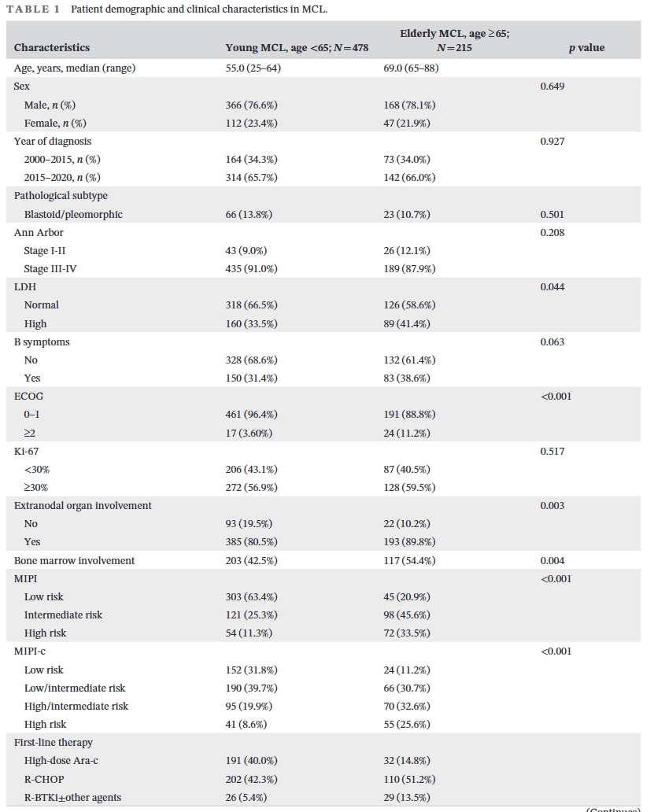The height and width of the screenshot is (812, 654).
Task: Click the R-CHOP row label
Action: click(x=44, y=780)
